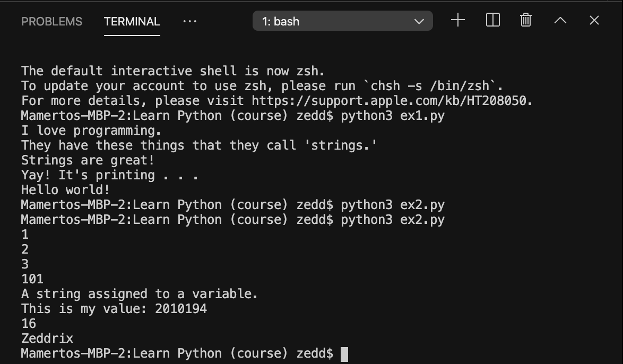Click the 'Zeddrix' output line
Screen dimensions: 623x364
click(x=47, y=338)
